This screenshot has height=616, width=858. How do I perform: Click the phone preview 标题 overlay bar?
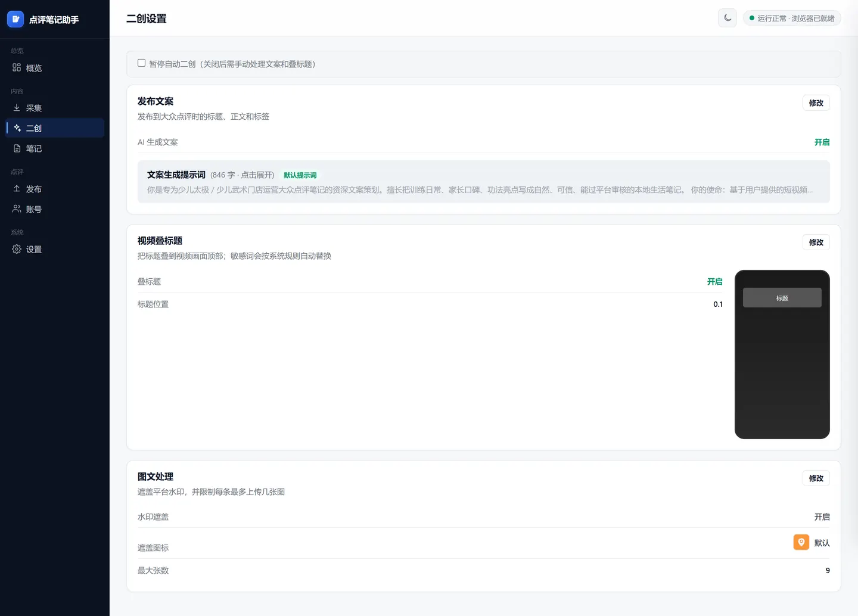click(x=782, y=298)
